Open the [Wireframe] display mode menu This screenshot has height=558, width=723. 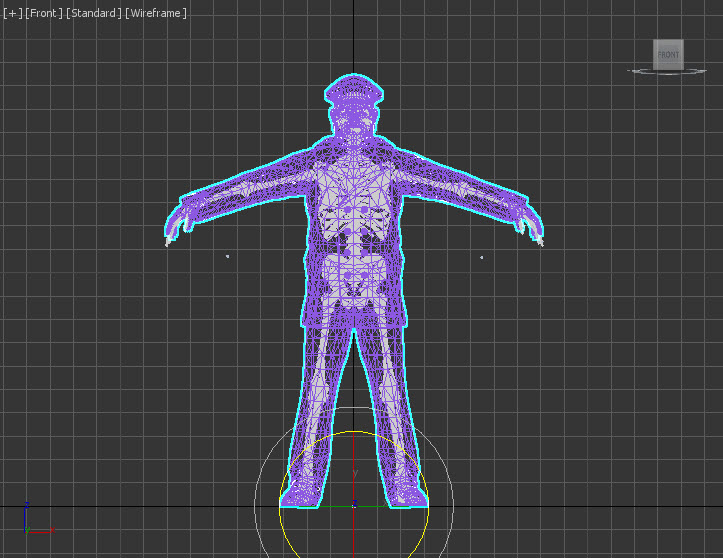(156, 13)
